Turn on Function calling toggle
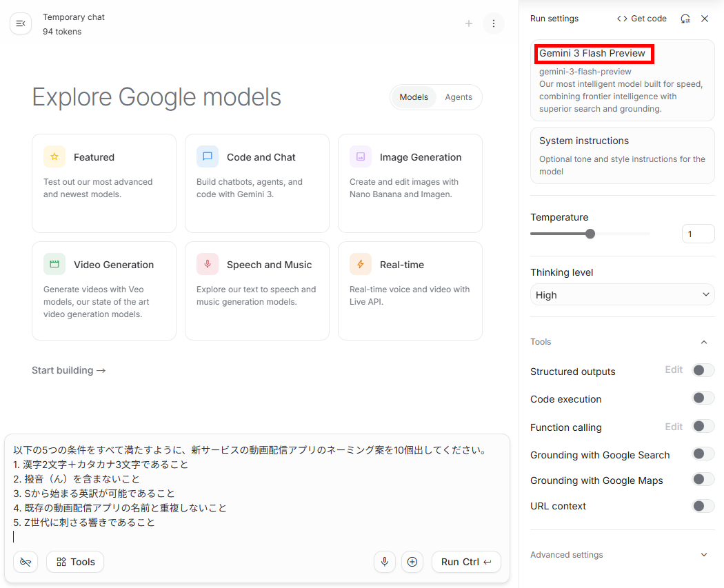724x588 pixels. pos(703,426)
